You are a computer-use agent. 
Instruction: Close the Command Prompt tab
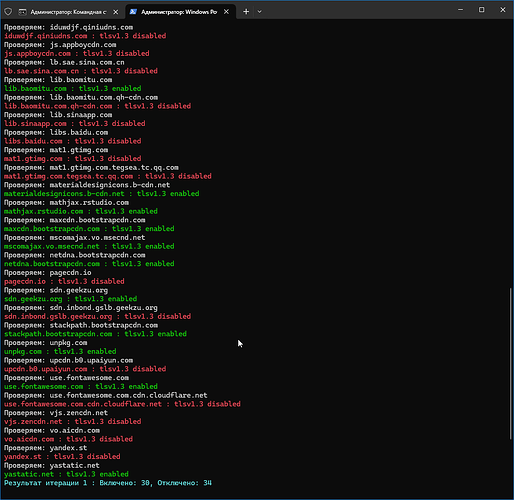116,12
